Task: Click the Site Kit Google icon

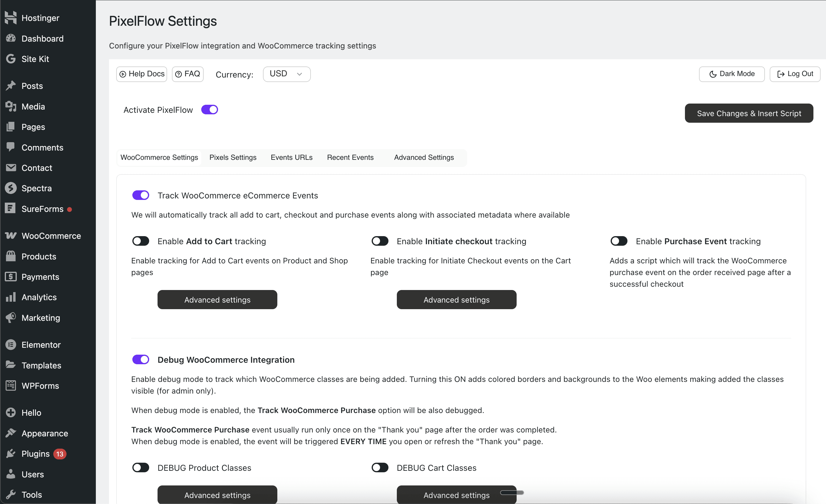Action: pyautogui.click(x=11, y=59)
